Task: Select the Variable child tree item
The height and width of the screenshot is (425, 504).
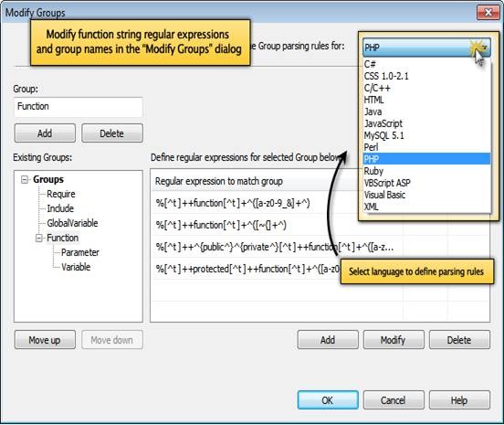Action: (76, 267)
